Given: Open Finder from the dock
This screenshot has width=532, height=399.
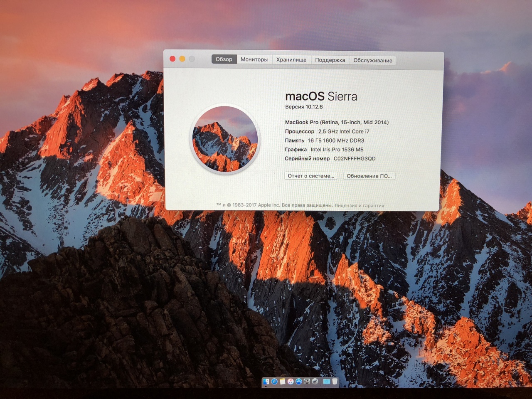Looking at the screenshot, I should pos(266,382).
